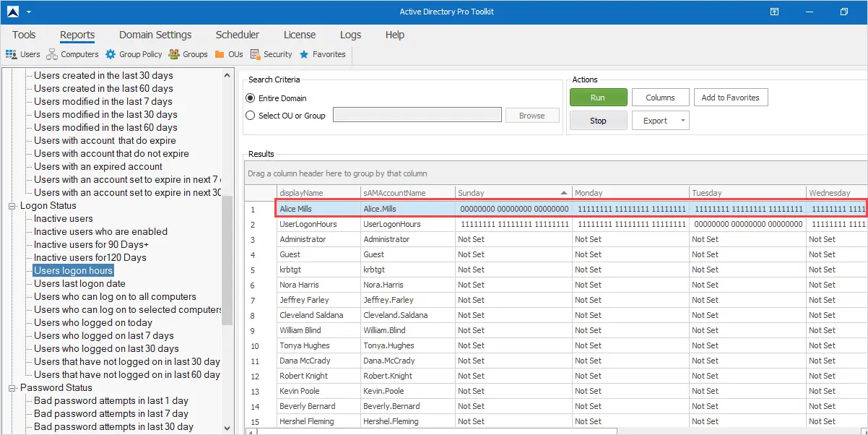
Task: Open the Scheduler menu
Action: pos(238,35)
